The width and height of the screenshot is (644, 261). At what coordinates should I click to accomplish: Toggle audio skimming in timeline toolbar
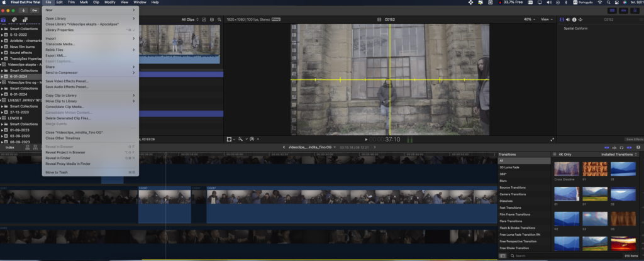click(x=614, y=147)
